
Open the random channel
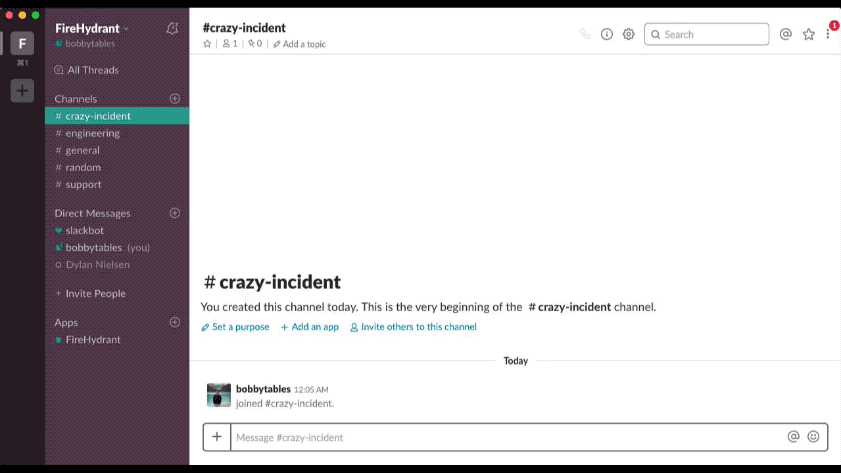click(117, 167)
